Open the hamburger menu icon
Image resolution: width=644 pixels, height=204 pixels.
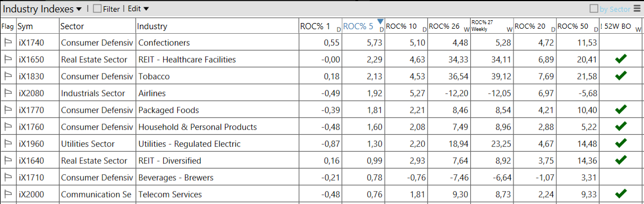click(x=637, y=8)
